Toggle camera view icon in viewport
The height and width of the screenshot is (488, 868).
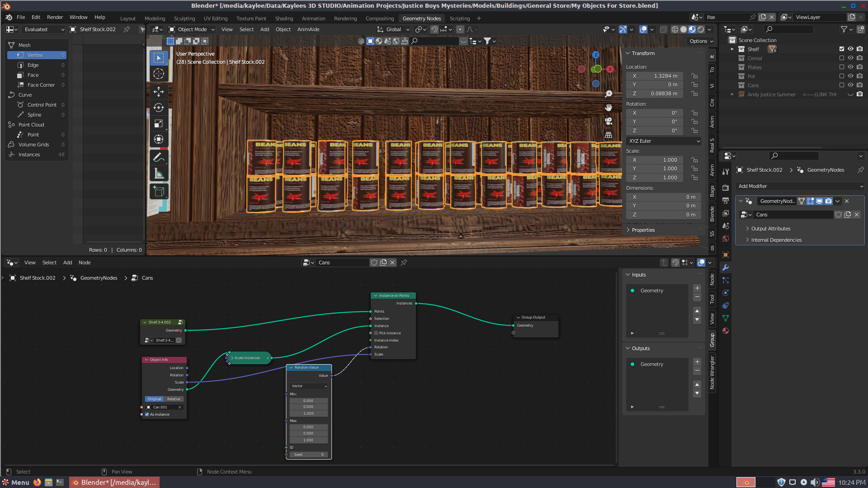point(609,121)
